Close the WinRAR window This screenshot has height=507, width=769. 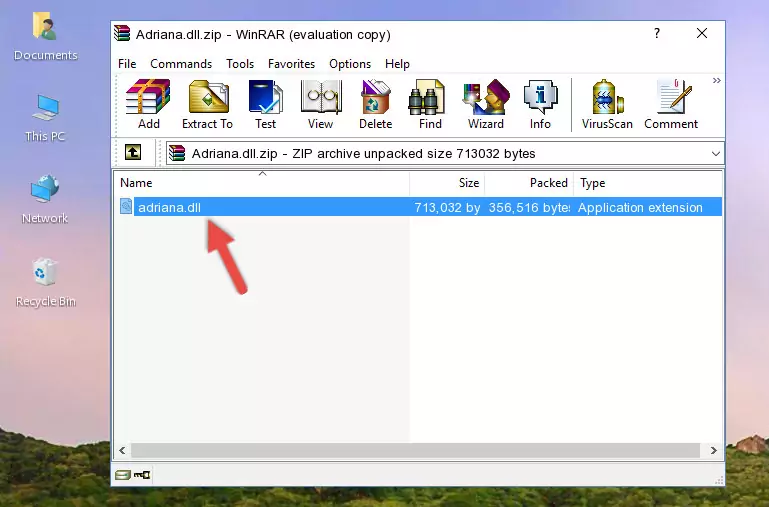[702, 33]
